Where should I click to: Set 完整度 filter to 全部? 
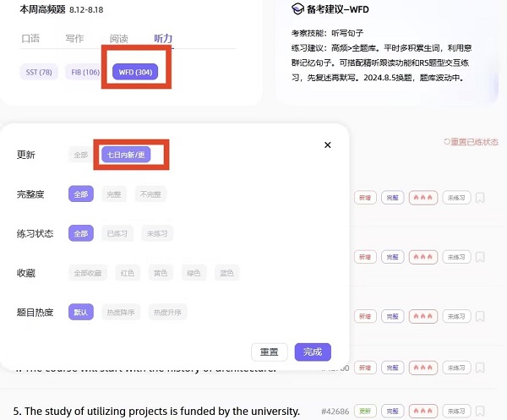point(81,194)
